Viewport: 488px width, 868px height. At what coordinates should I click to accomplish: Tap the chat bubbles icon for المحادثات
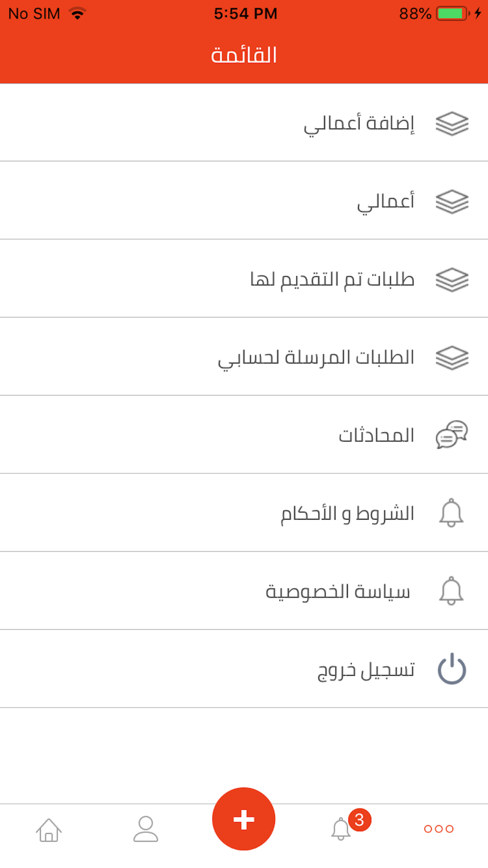[452, 434]
